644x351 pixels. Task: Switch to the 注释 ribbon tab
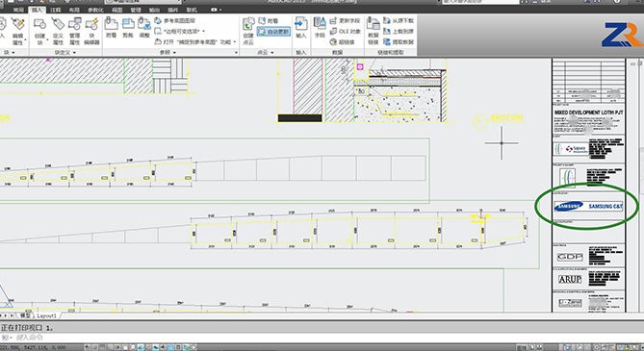coord(56,10)
